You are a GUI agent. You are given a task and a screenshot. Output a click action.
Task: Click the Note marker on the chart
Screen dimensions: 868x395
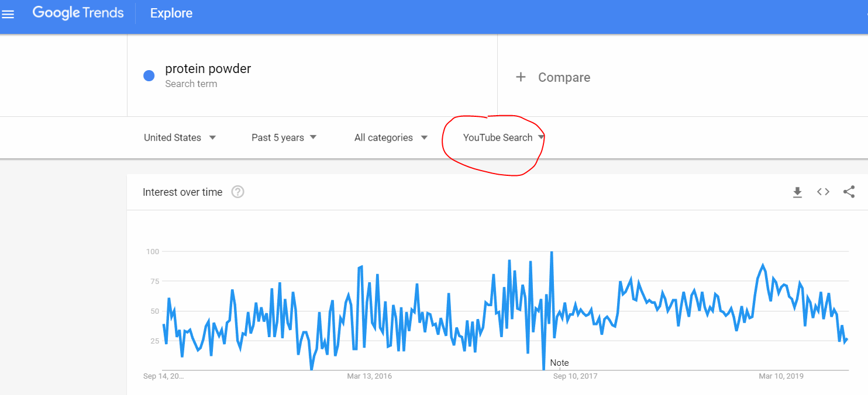coord(559,363)
